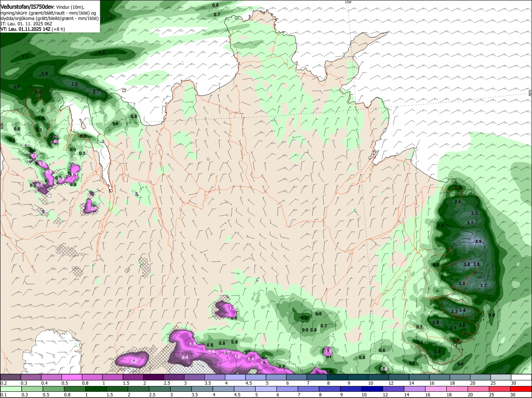Viewport: 532px width, 398px height.
Task: Click the Veðurstofan/IS750dev title text
Action: pyautogui.click(x=27, y=7)
